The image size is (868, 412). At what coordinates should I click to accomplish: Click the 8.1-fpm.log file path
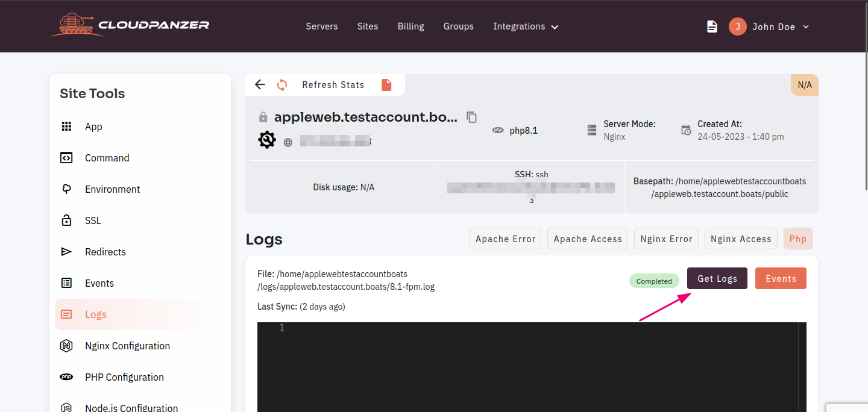[x=346, y=280]
